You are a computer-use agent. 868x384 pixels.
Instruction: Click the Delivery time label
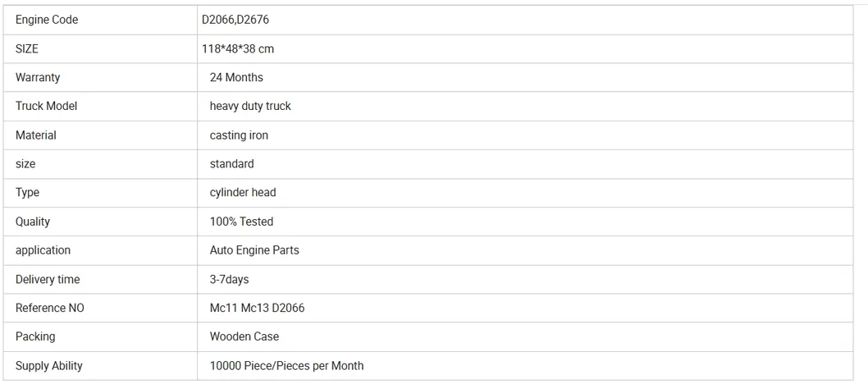click(48, 280)
